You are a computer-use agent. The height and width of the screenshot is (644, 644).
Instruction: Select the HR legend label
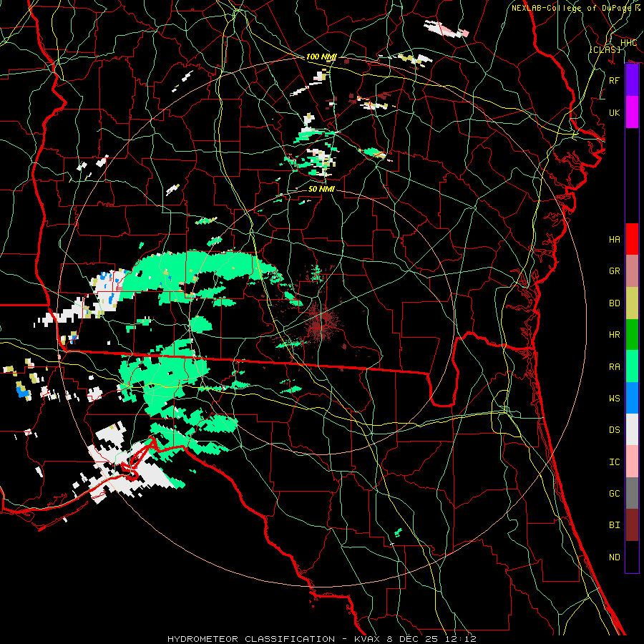[615, 335]
